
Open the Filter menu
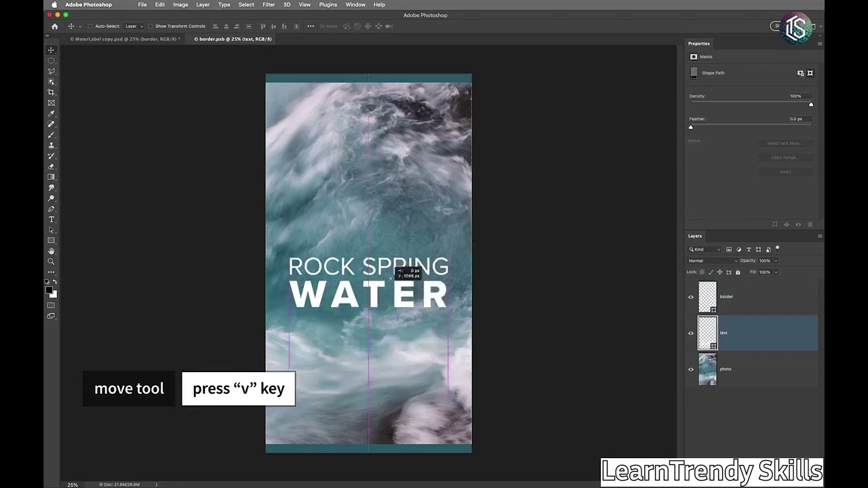point(269,5)
